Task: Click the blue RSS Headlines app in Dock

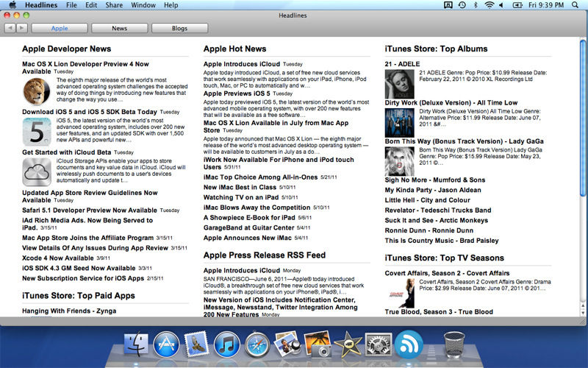Action: tap(409, 344)
